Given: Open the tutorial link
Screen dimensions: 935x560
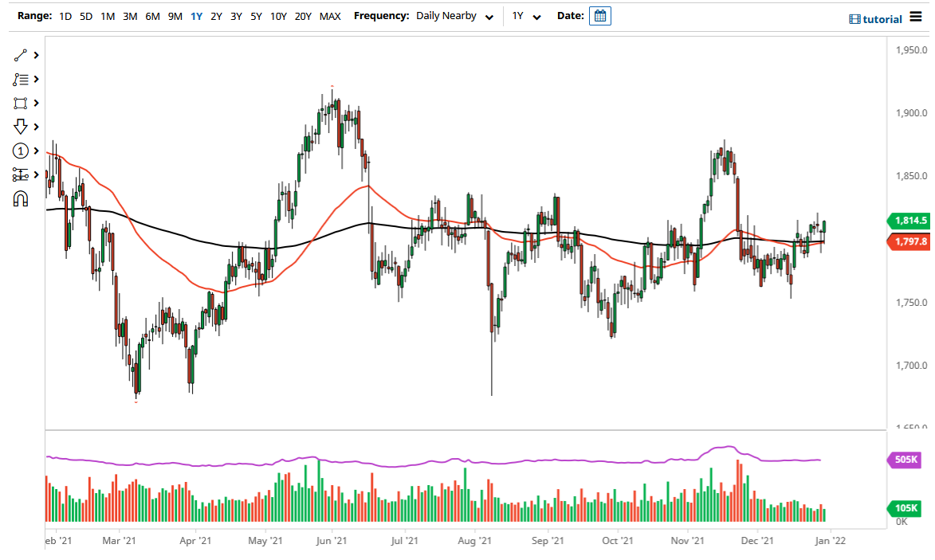Looking at the screenshot, I should click(882, 19).
